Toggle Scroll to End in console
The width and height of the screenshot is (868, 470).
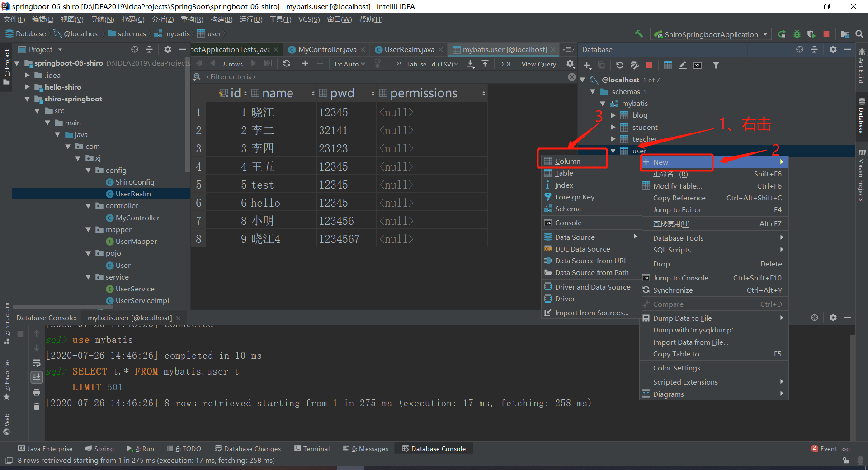(x=37, y=377)
